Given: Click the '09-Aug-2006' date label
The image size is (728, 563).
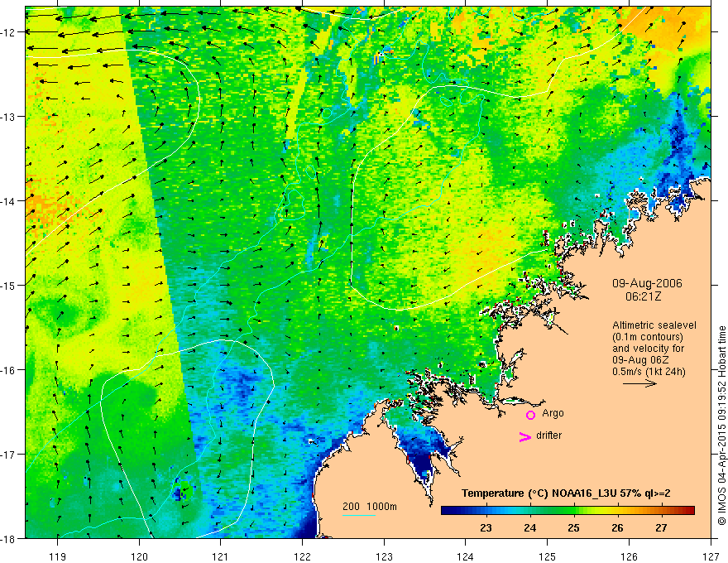Looking at the screenshot, I should 647,283.
